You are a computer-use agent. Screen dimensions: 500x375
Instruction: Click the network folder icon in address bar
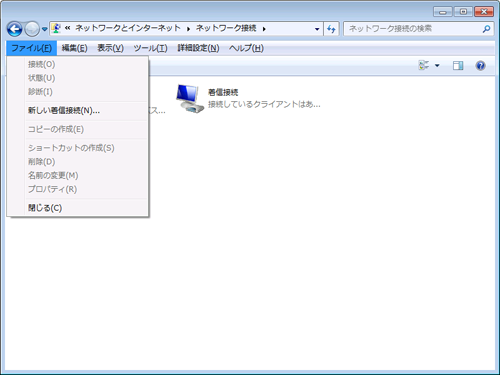tap(56, 28)
